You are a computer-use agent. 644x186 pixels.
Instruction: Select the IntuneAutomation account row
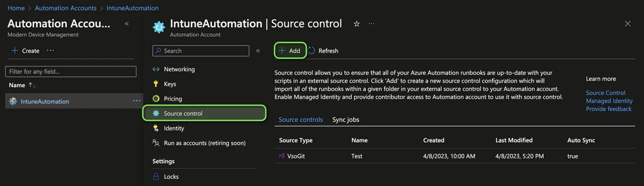pos(74,101)
